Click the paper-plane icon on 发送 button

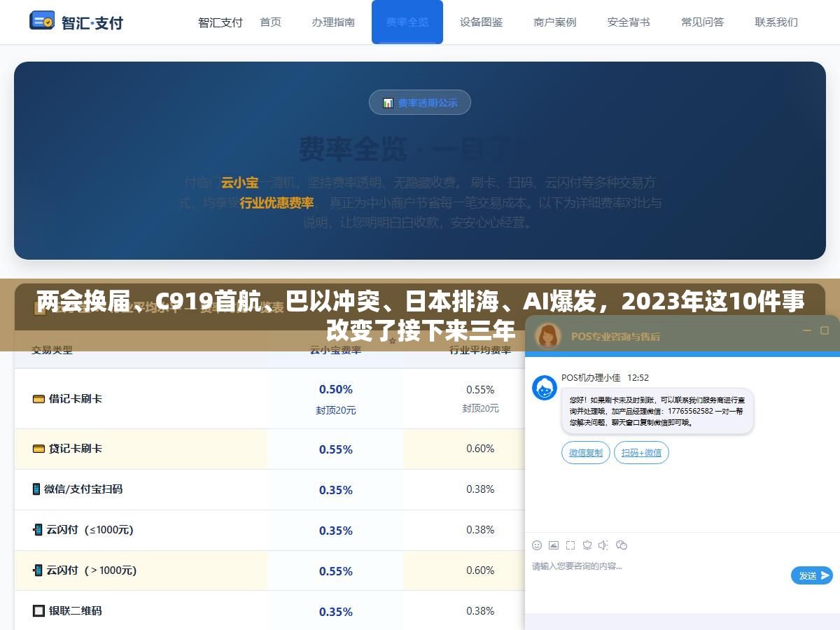(x=825, y=575)
